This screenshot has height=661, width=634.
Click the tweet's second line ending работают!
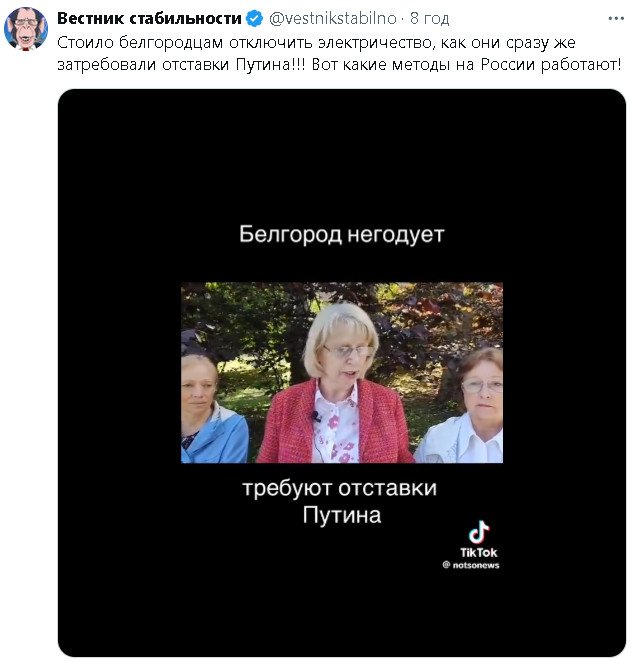(339, 64)
